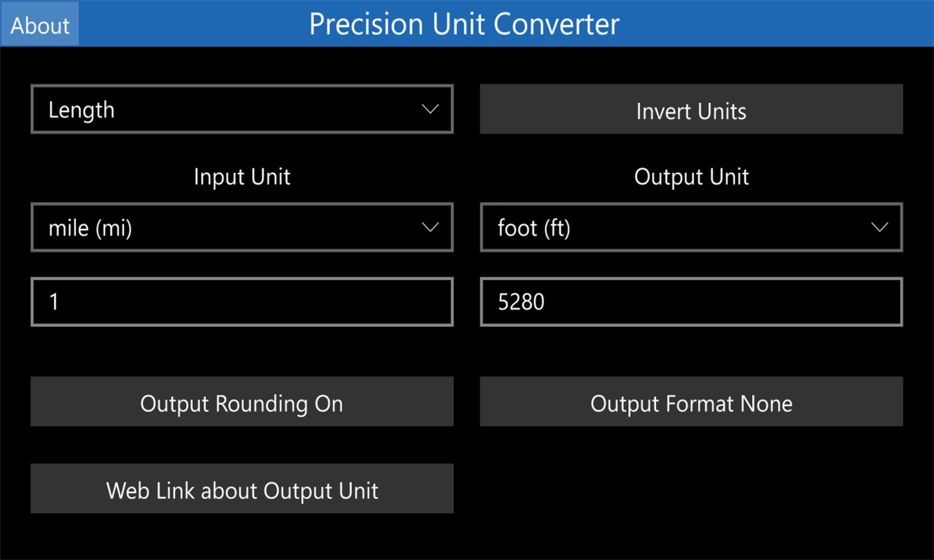Open the About page
934x560 pixels.
tap(40, 24)
